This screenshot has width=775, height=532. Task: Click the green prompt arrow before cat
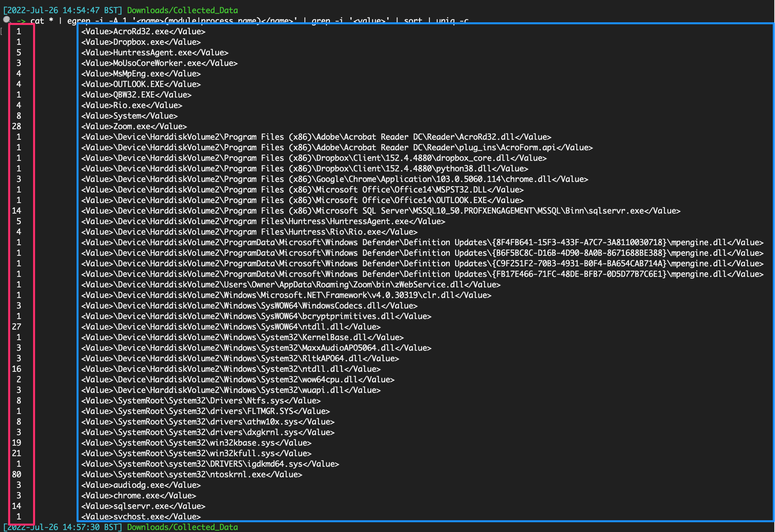point(21,21)
